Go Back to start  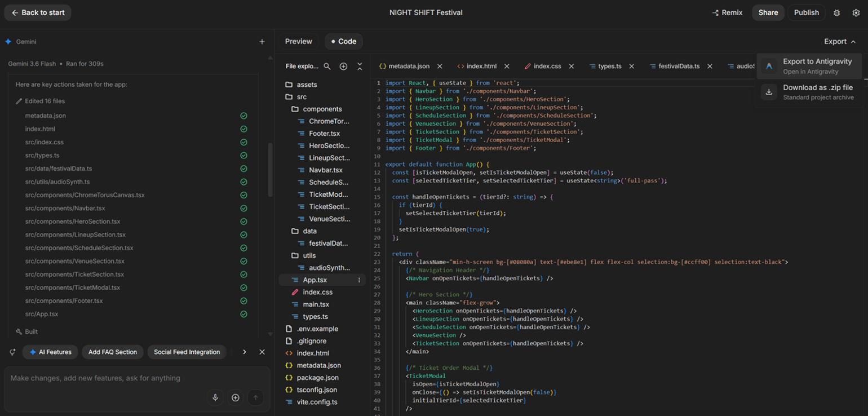click(x=38, y=12)
